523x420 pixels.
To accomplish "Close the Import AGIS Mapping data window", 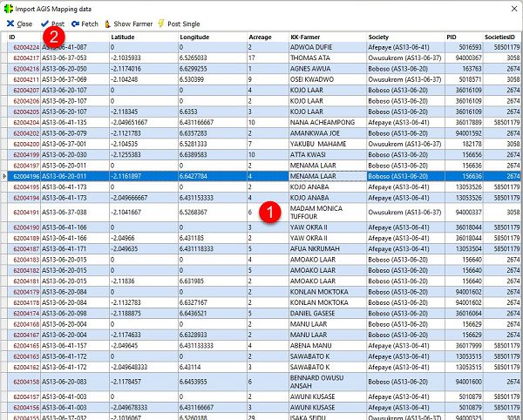I will (x=514, y=9).
